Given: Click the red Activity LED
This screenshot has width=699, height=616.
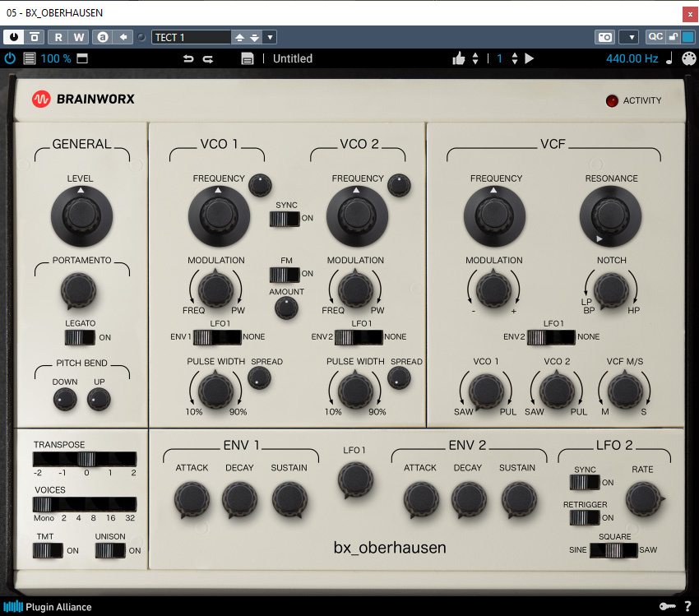Looking at the screenshot, I should coord(612,100).
